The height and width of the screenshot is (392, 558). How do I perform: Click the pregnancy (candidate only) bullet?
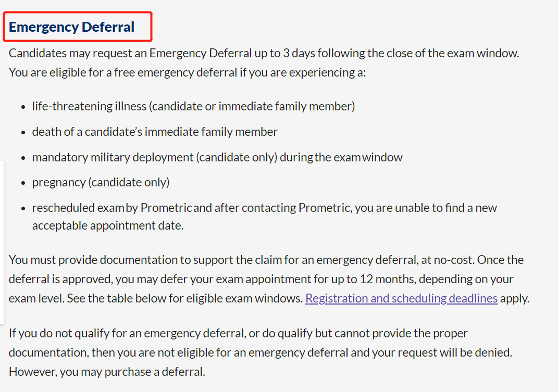coord(101,182)
